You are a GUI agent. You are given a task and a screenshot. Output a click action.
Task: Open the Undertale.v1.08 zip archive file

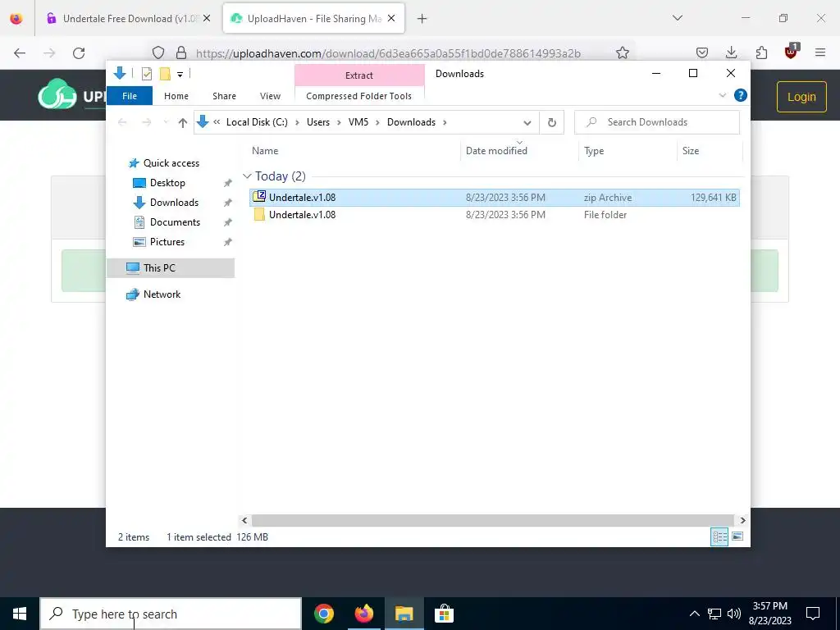tap(494, 197)
